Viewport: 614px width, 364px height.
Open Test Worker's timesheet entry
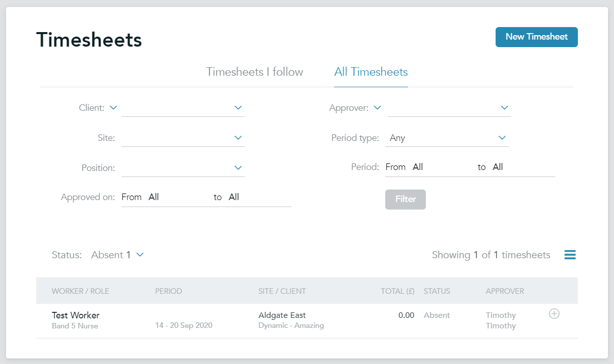[x=75, y=315]
